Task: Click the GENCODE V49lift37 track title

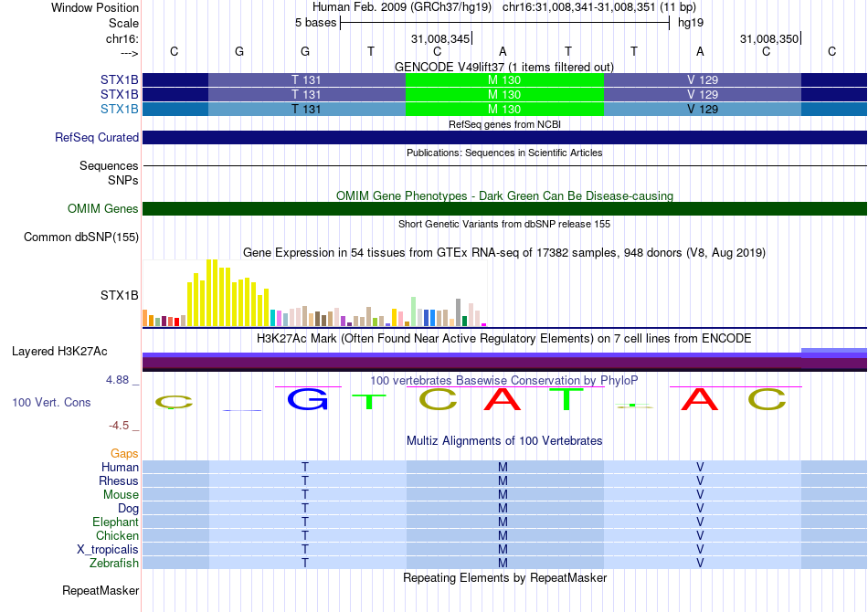Action: click(504, 67)
